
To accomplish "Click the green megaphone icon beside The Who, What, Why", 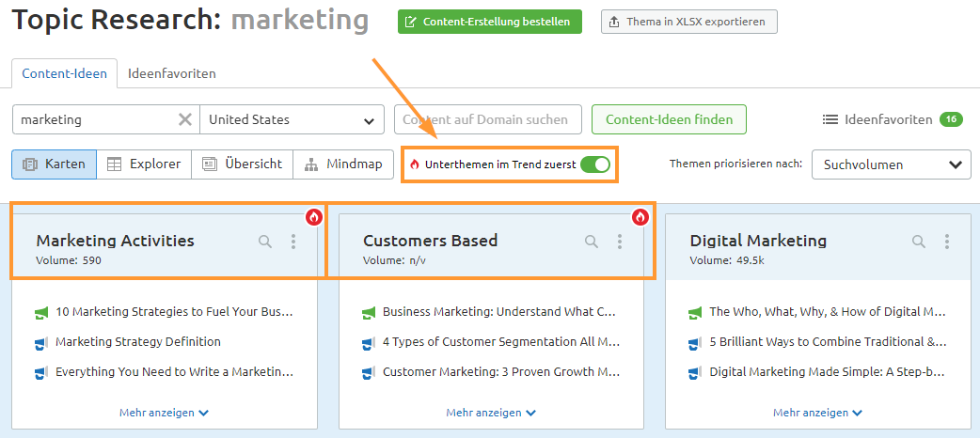I will click(x=695, y=312).
